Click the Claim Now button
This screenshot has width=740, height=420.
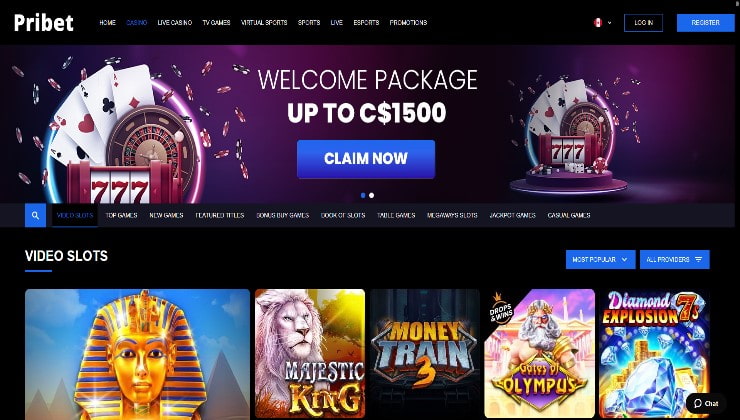366,159
